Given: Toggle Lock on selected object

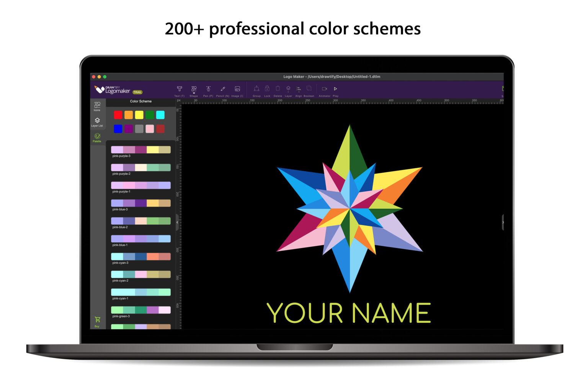Looking at the screenshot, I should [267, 89].
